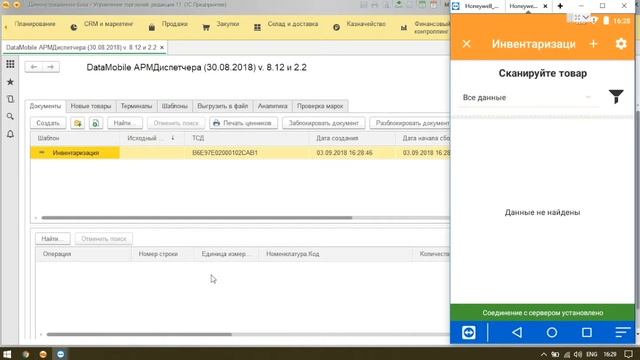Viewport: 640px width, 360px height.
Task: Open Финансовый контроллинг section
Action: (x=426, y=27)
